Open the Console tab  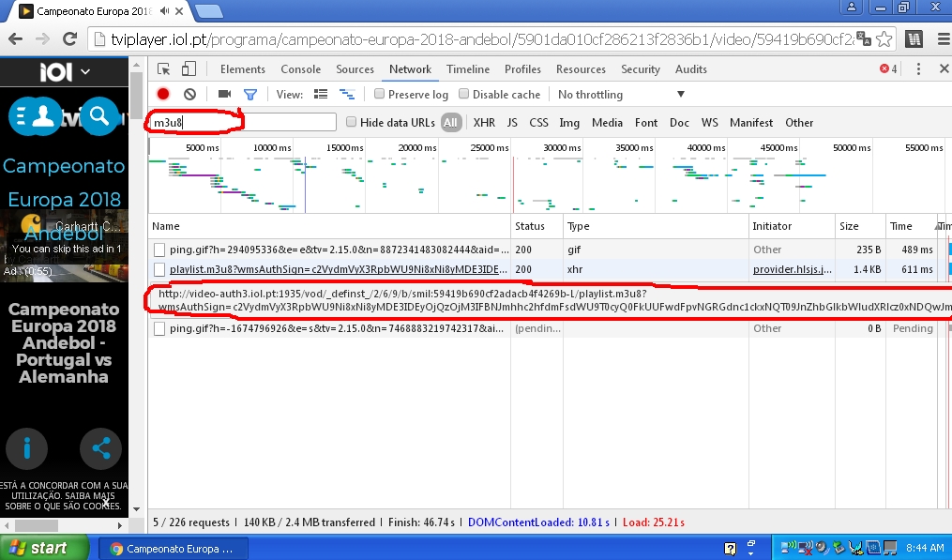pos(300,69)
